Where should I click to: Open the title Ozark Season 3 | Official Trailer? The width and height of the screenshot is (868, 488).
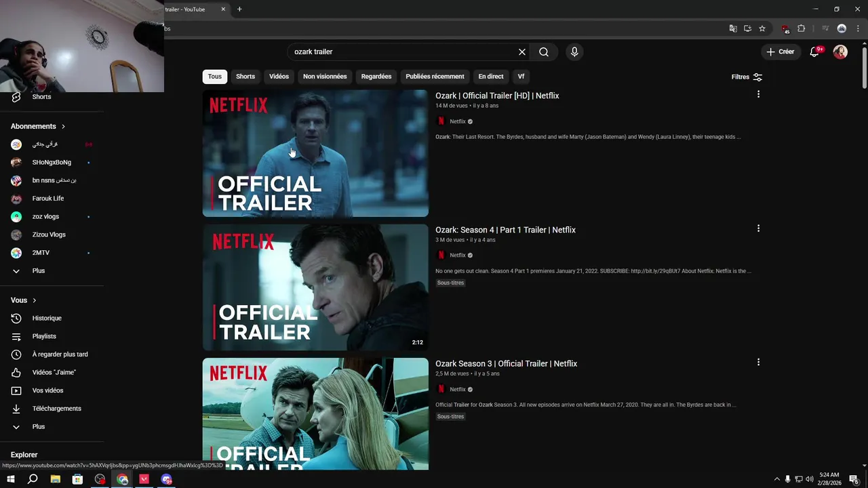[x=506, y=363]
